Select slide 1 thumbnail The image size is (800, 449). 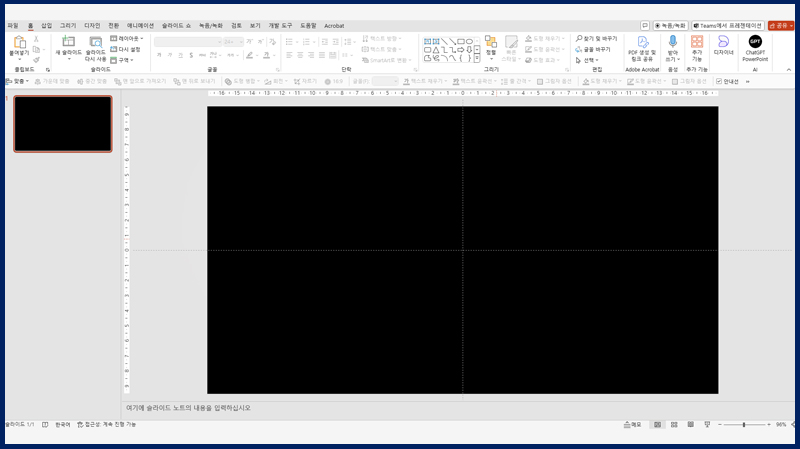(63, 124)
